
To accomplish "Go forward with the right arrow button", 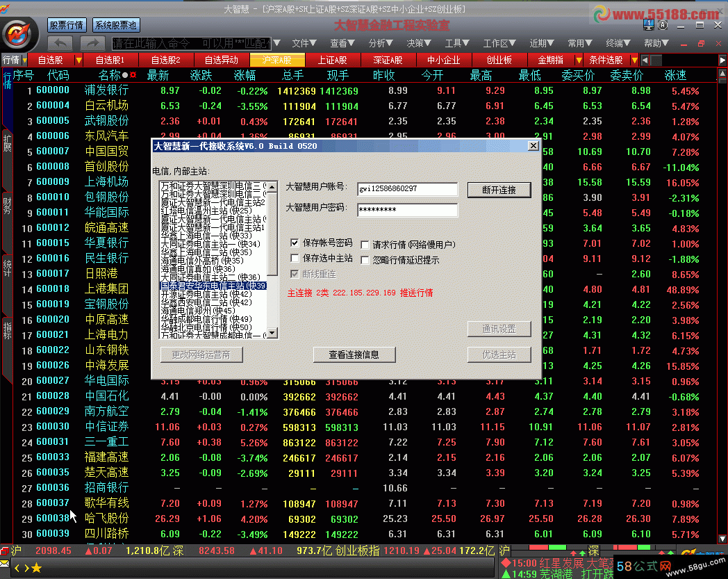I will [93, 44].
